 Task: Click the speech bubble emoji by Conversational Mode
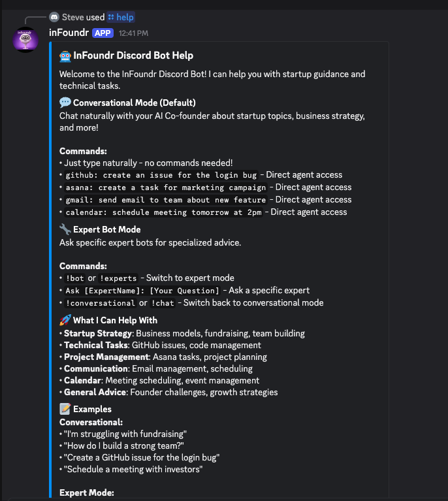[x=65, y=103]
